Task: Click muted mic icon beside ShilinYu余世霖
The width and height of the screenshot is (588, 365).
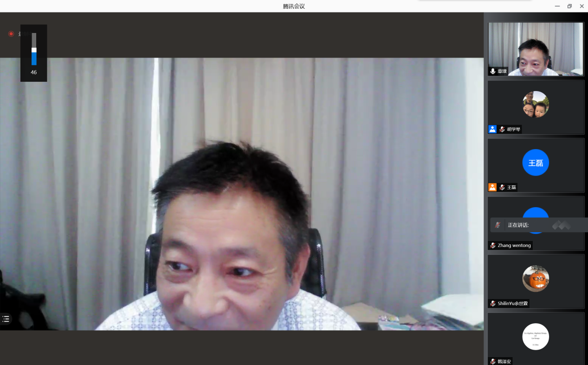Action: point(493,304)
